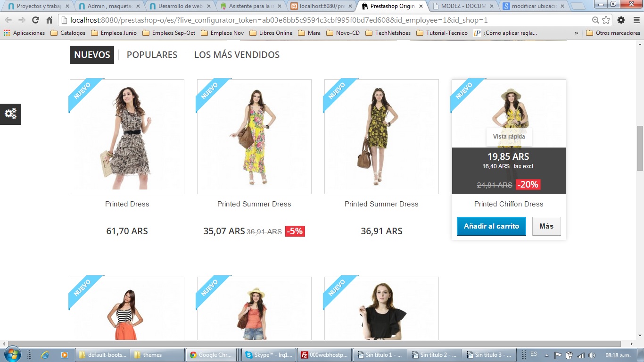
Task: Click the long yellow floral maxi dress image
Action: coord(254,137)
